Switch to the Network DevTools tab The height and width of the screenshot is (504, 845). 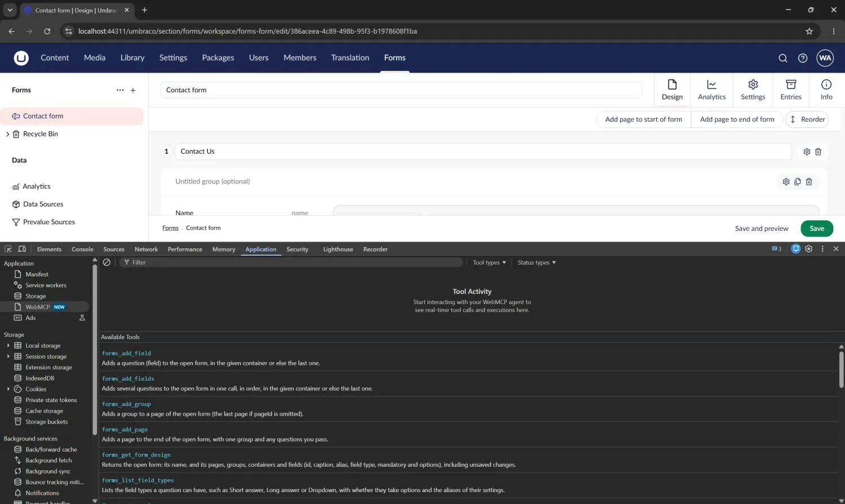(x=146, y=249)
